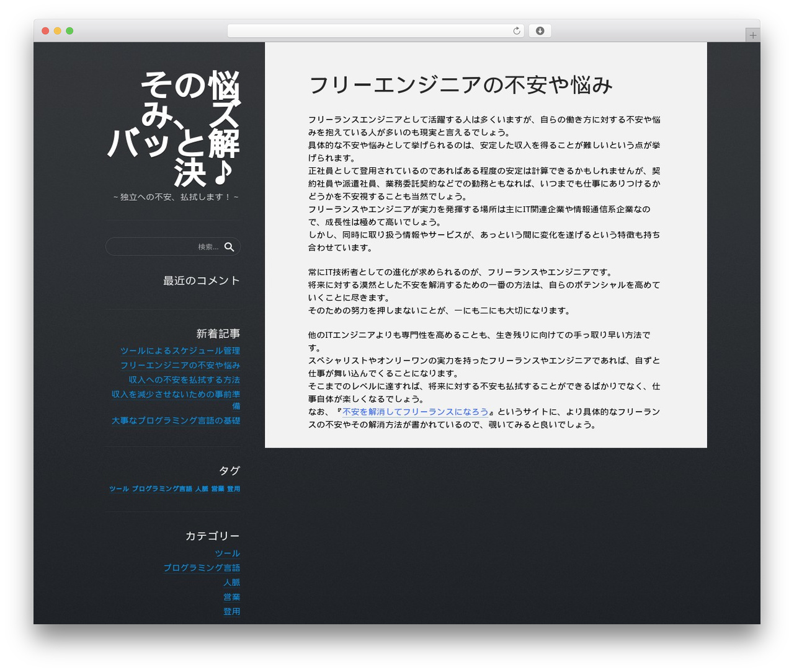Select the 営業 tag in tag cloud
The image size is (794, 672).
click(218, 489)
